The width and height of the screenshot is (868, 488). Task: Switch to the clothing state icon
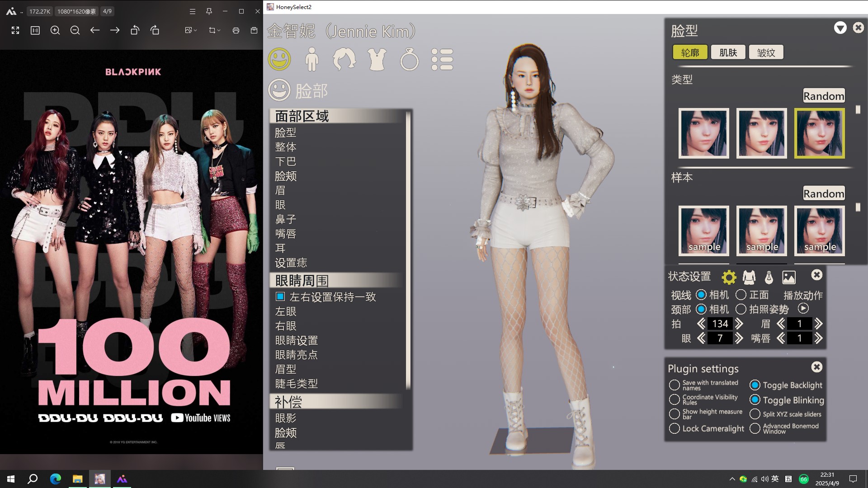(749, 277)
